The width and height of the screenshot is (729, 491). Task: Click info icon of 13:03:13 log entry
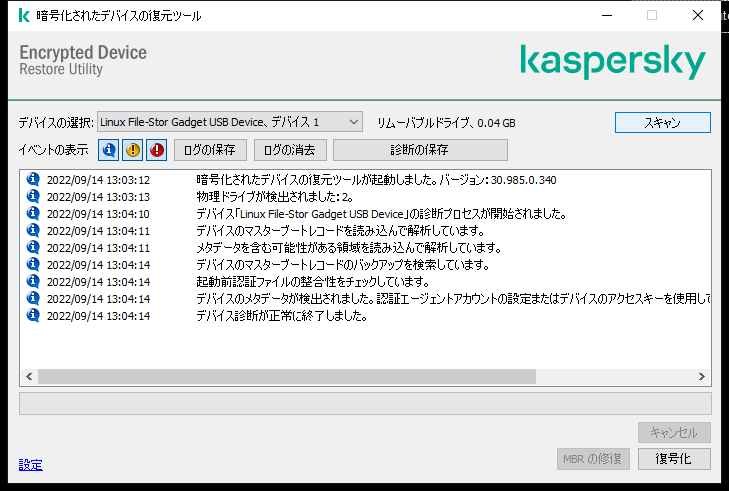[33, 196]
